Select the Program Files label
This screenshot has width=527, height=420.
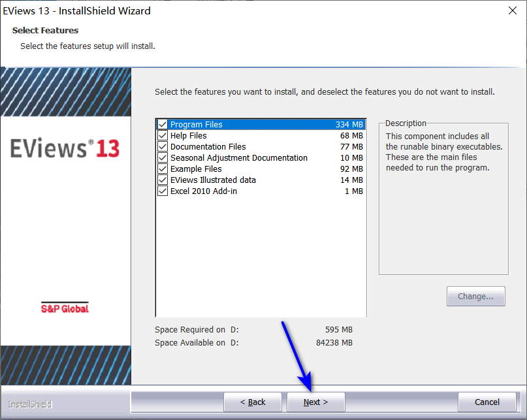coord(197,124)
